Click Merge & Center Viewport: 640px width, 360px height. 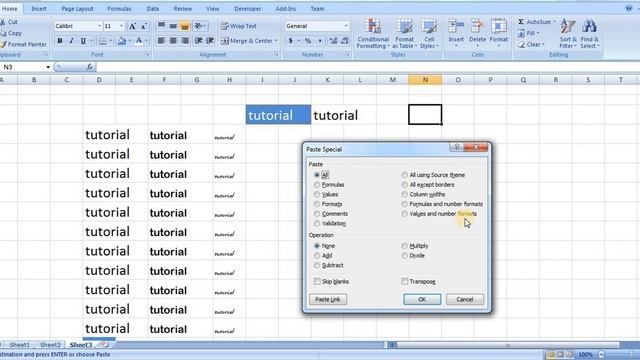247,41
